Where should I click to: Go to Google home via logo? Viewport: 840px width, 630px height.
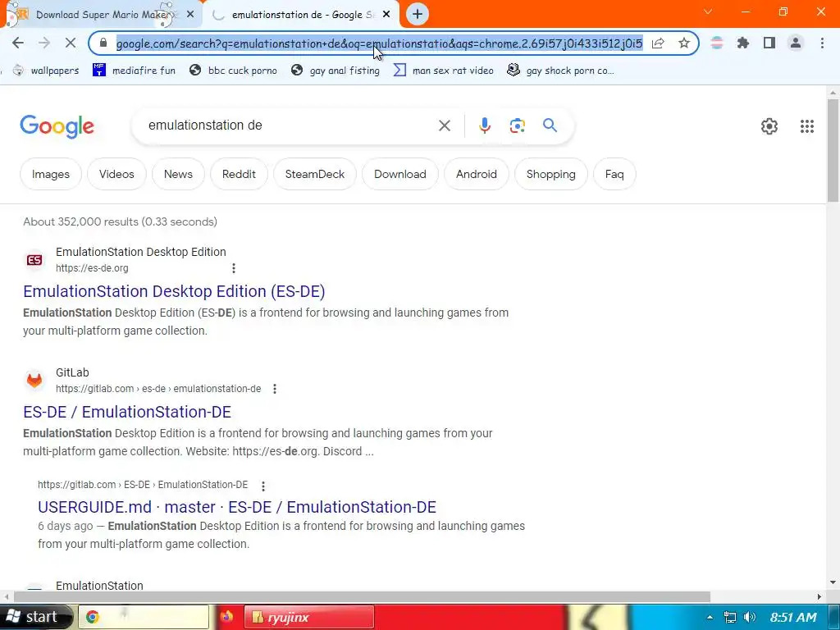(x=57, y=127)
